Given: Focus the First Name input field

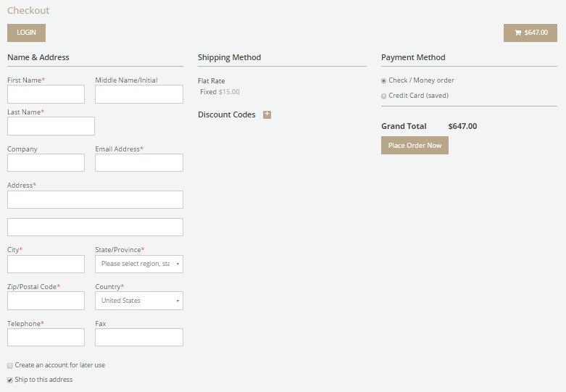Looking at the screenshot, I should tap(46, 94).
